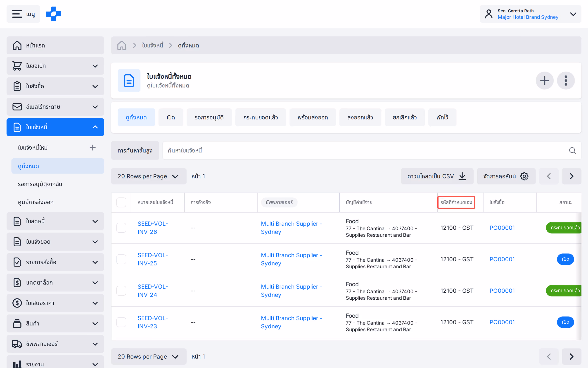This screenshot has height=368, width=588.
Task: Click the plus icon to add invoice
Action: click(x=545, y=81)
